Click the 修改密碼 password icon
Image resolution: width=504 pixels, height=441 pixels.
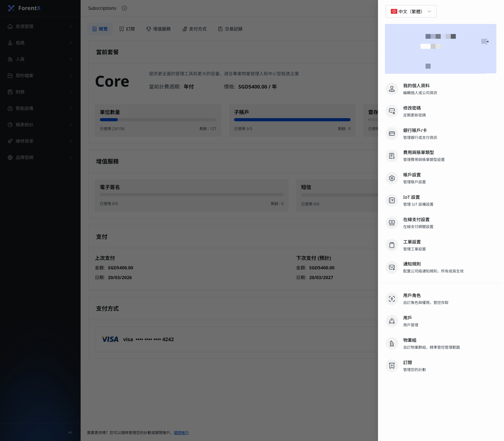click(392, 111)
